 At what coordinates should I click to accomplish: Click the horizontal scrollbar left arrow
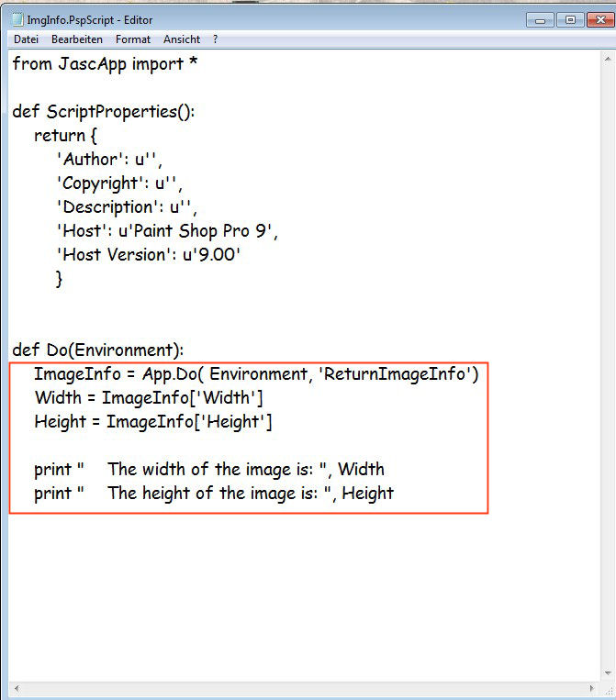tap(15, 687)
